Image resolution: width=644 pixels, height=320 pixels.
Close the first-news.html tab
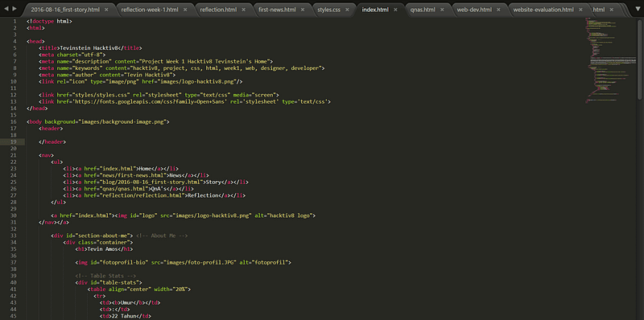click(x=303, y=10)
